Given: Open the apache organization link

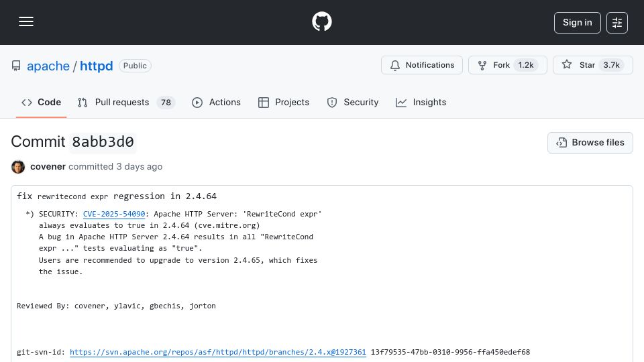Looking at the screenshot, I should (x=48, y=66).
